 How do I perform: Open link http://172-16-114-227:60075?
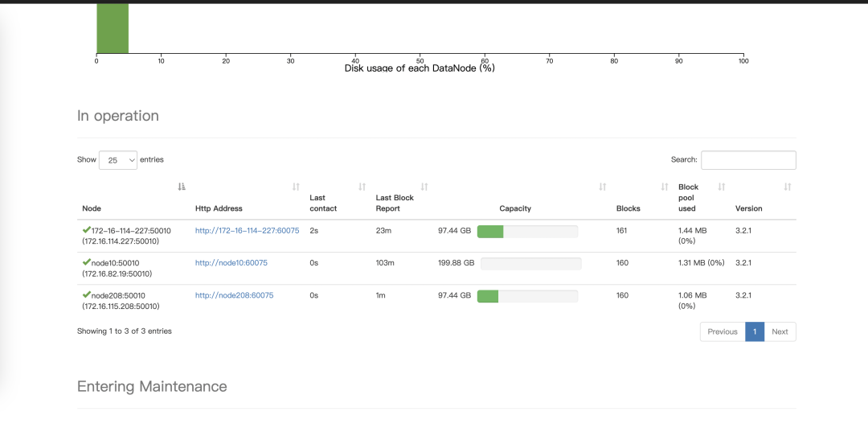coord(247,231)
